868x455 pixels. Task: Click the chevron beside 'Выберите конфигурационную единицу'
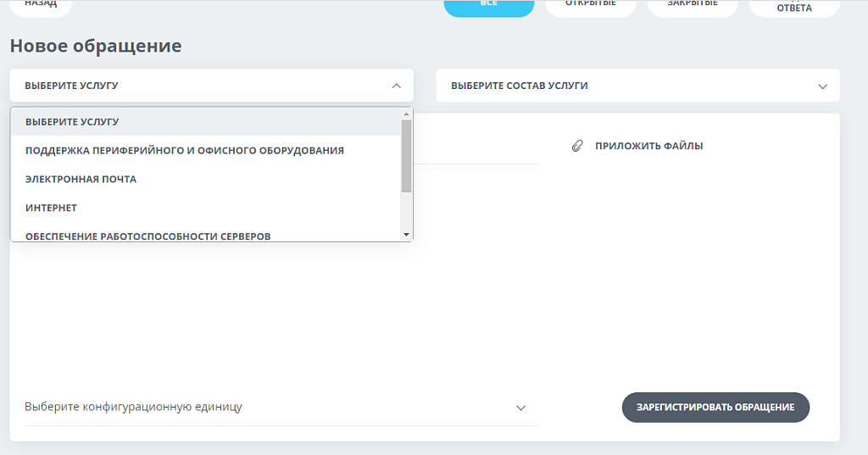pyautogui.click(x=521, y=408)
